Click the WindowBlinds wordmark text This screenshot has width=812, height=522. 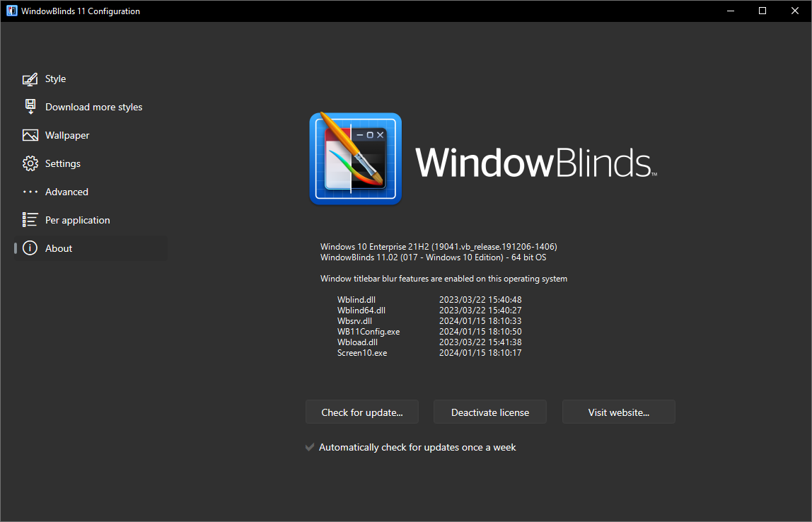536,163
